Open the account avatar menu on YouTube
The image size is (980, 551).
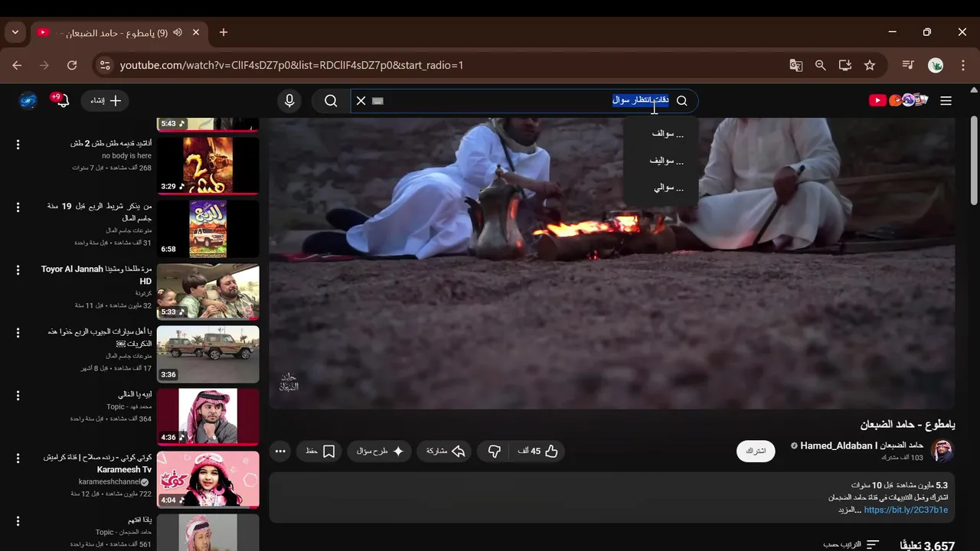pos(28,100)
